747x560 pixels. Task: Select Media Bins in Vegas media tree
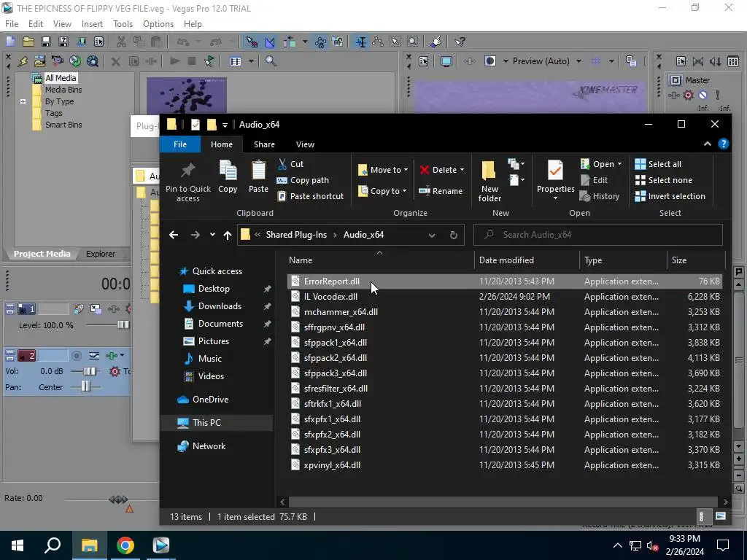pos(63,90)
